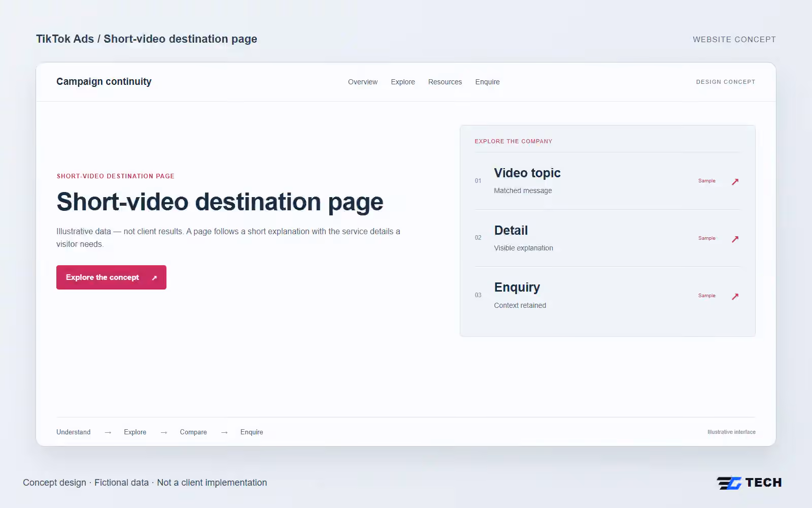Open the Video topic card heading
Image resolution: width=812 pixels, height=508 pixels.
pyautogui.click(x=527, y=173)
